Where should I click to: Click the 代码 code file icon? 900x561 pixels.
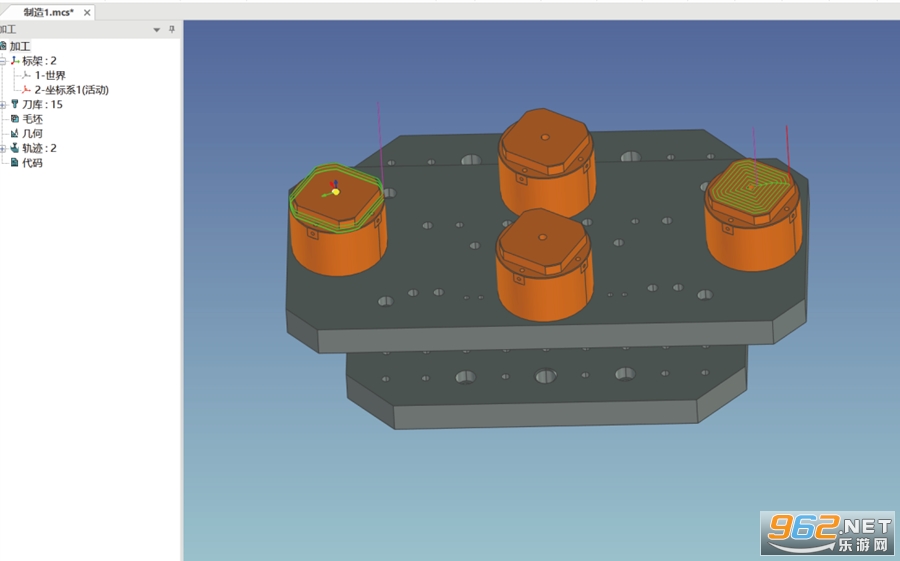click(15, 163)
